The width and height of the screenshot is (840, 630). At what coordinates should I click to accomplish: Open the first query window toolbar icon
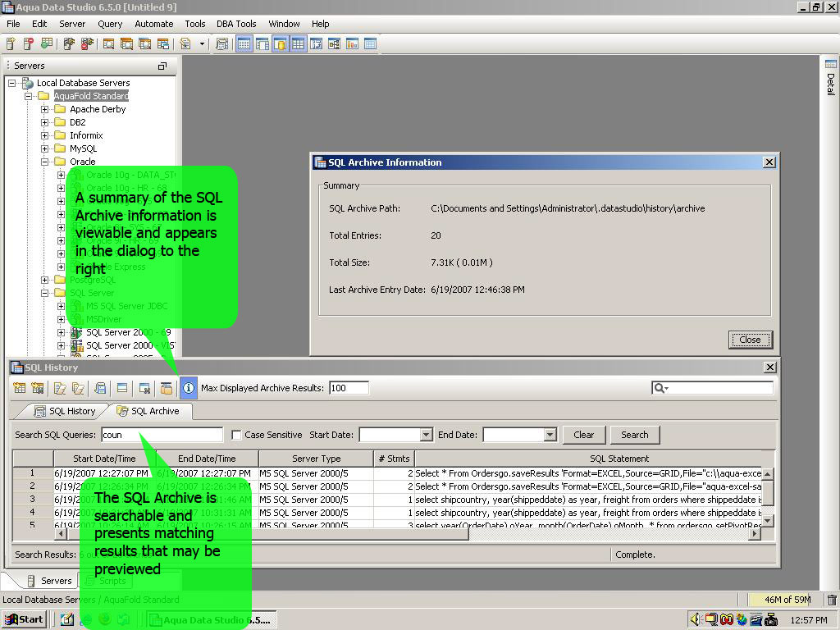[x=109, y=44]
